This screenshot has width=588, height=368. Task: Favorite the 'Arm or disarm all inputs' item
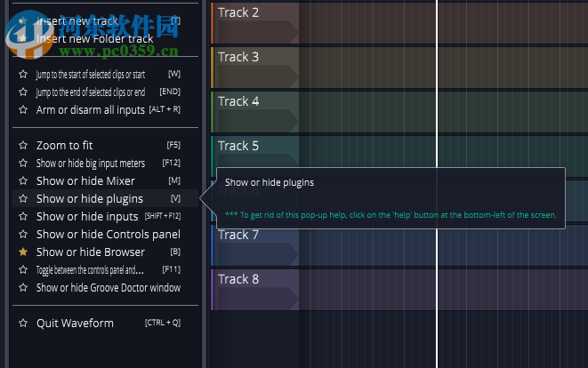(x=23, y=110)
